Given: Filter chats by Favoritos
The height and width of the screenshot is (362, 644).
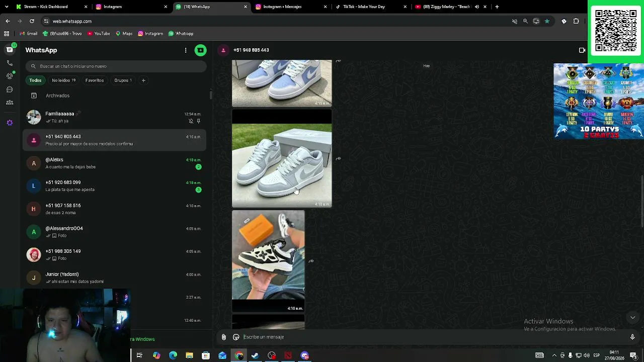Looking at the screenshot, I should pyautogui.click(x=95, y=80).
